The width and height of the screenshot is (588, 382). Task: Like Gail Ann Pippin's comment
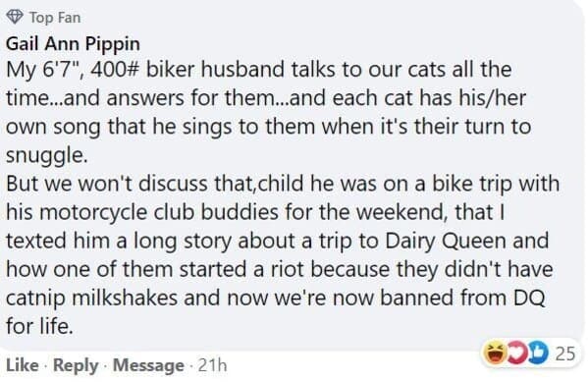tap(23, 365)
